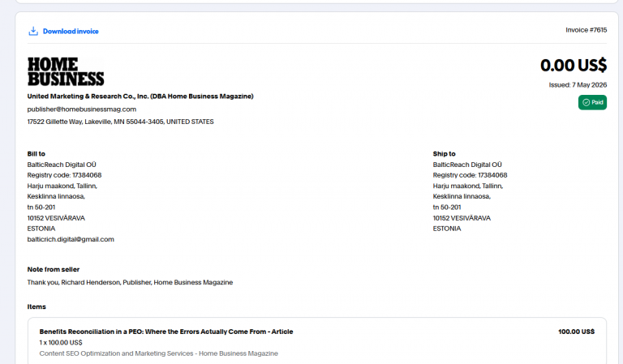Click the Items heading

[37, 306]
